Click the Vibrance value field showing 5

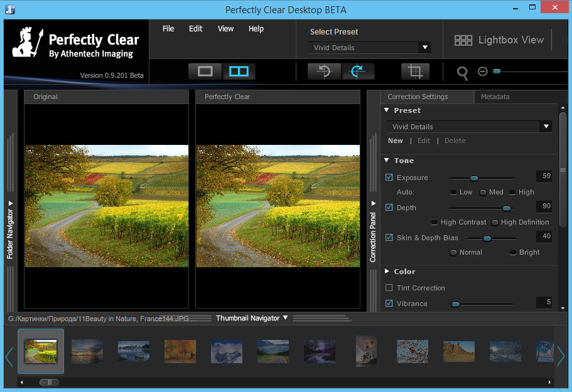[x=544, y=302]
